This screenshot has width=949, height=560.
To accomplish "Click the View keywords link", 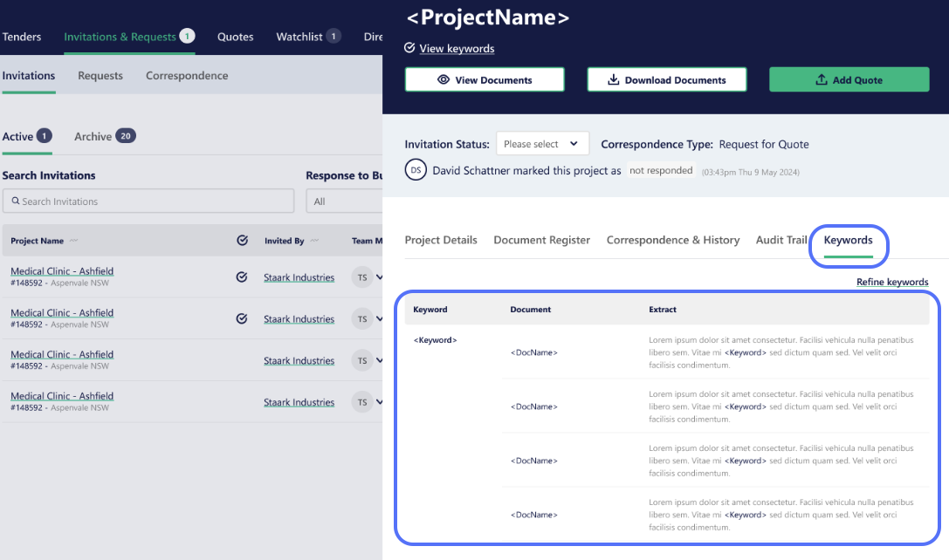I will point(457,48).
